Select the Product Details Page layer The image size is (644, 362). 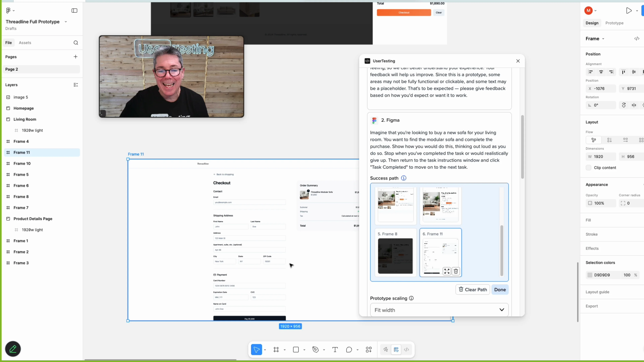pyautogui.click(x=33, y=219)
